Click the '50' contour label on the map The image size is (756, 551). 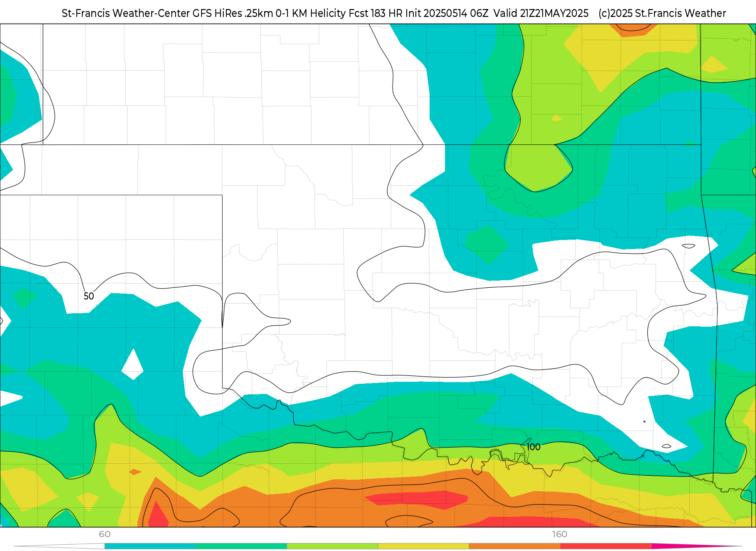click(x=89, y=296)
